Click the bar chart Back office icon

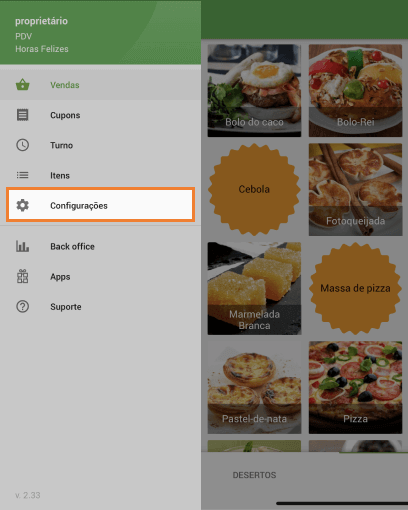(x=23, y=246)
